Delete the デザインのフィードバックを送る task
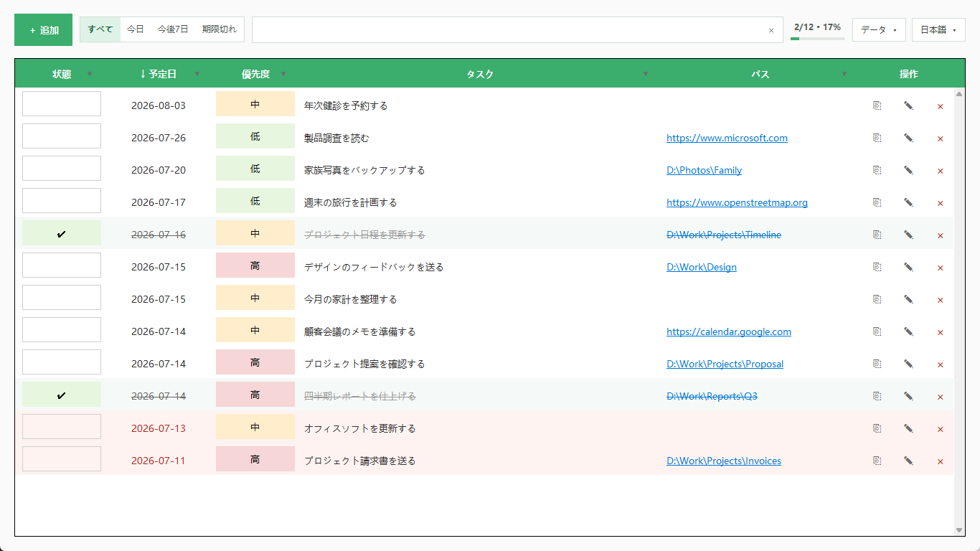Image resolution: width=980 pixels, height=551 pixels. [940, 268]
